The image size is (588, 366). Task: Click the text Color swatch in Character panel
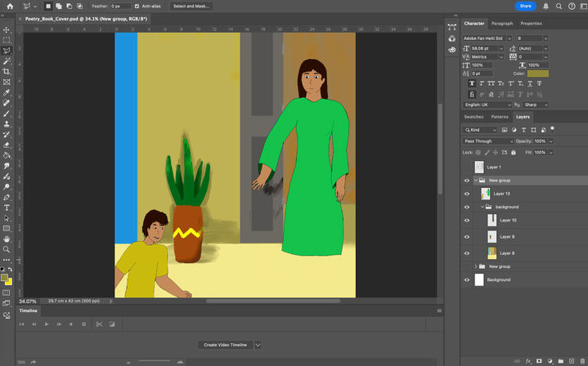[538, 74]
